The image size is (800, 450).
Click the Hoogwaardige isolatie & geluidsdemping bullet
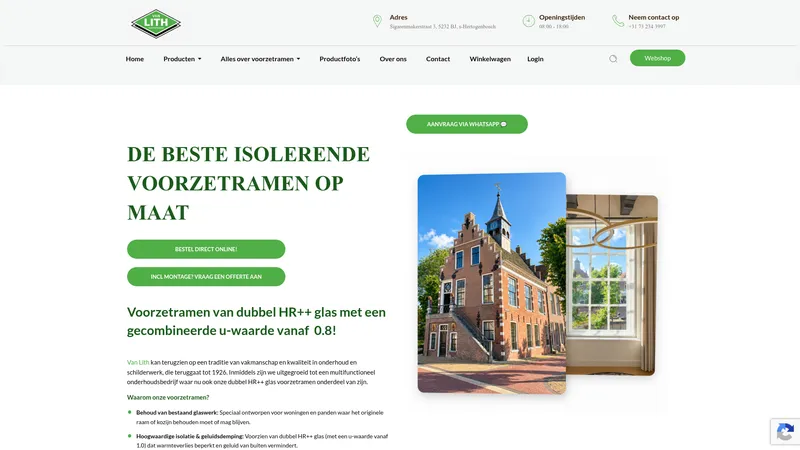pos(262,441)
